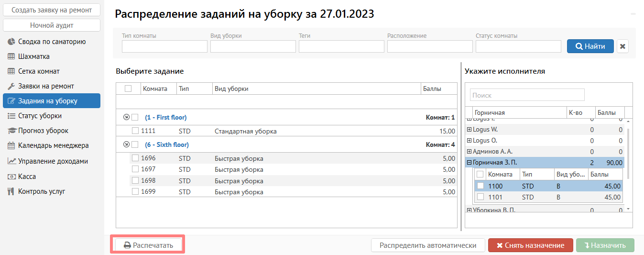Clear filters with the X button

tap(622, 46)
